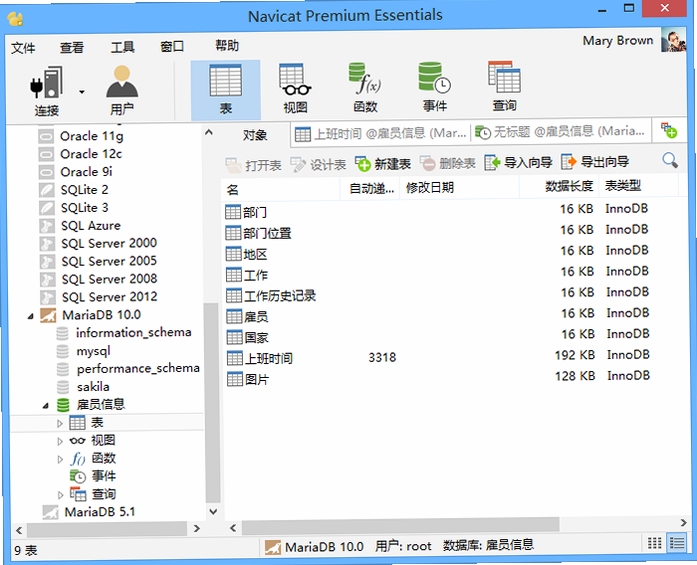The image size is (697, 565).
Task: Click the tree panel scroll-up arrow
Action: [x=208, y=132]
